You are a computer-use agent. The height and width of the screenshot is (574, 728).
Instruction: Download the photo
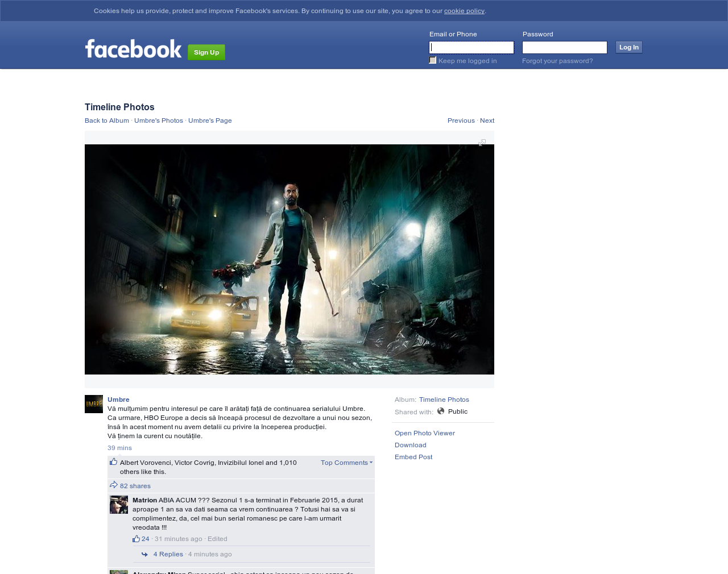411,445
